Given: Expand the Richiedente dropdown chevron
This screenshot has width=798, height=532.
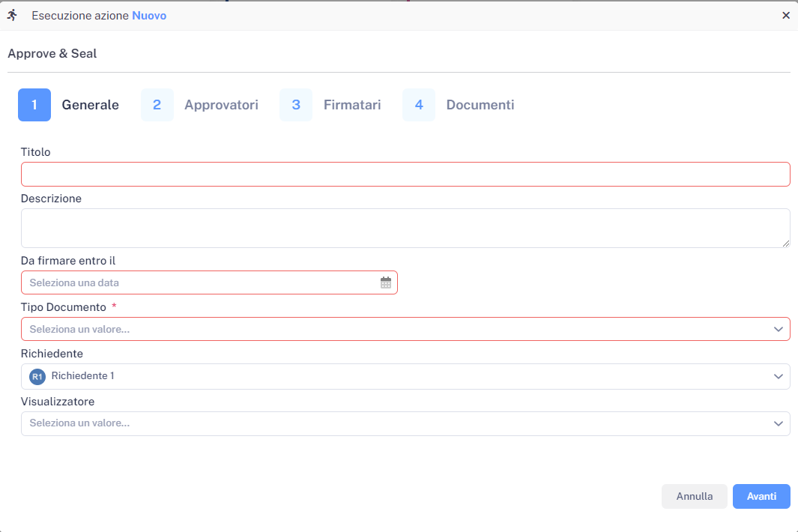Looking at the screenshot, I should [778, 376].
